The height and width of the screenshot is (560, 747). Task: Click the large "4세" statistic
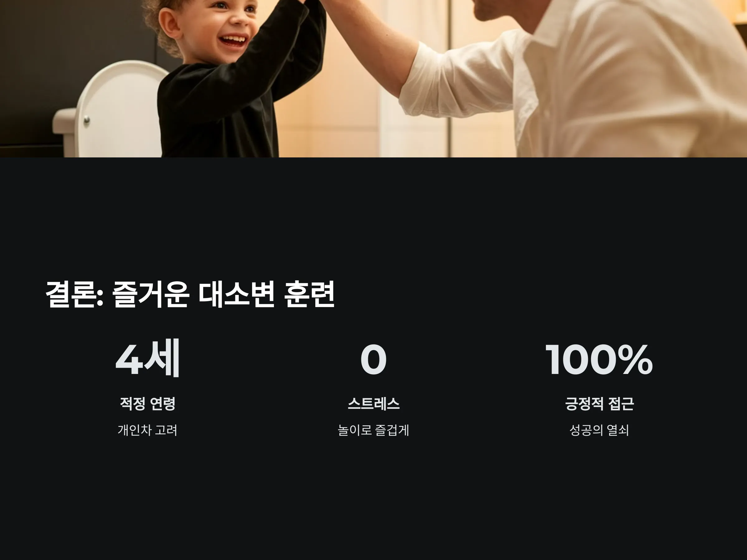pos(148,358)
